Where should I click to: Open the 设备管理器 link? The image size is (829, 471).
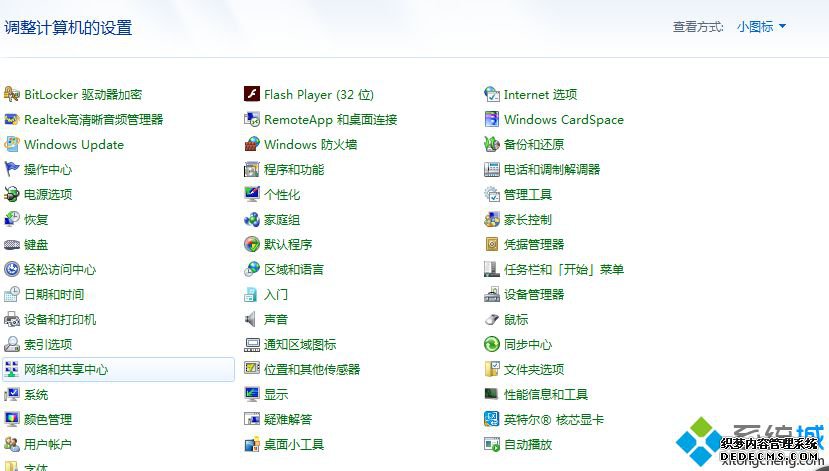(534, 294)
